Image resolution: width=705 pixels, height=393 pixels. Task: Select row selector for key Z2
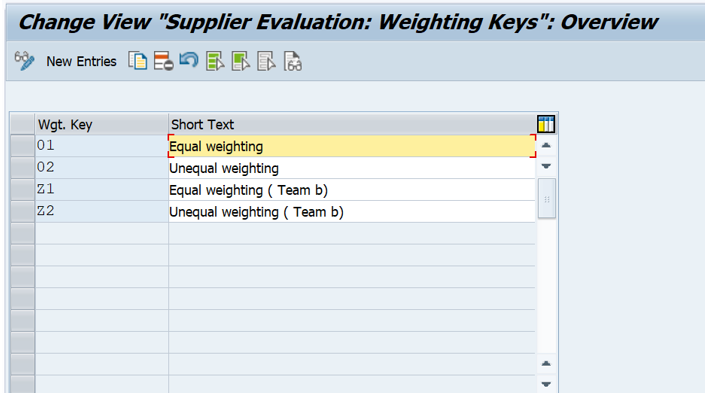tap(22, 211)
